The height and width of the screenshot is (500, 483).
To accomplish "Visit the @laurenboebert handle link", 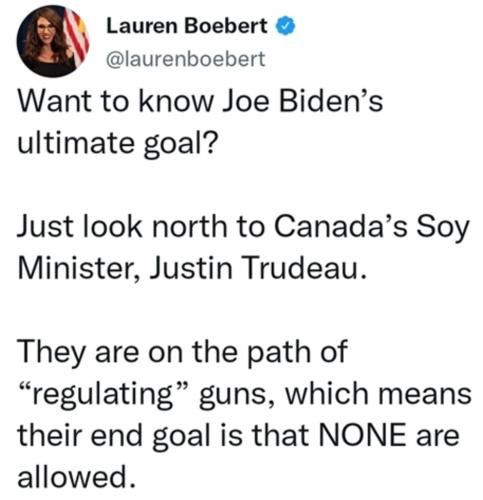I will (186, 59).
